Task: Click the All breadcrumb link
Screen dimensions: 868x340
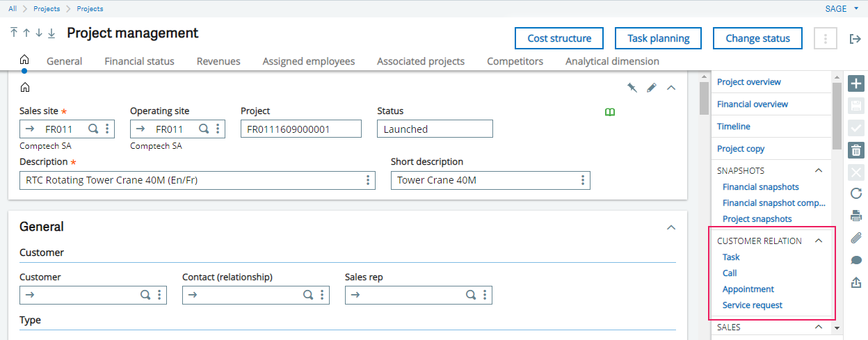Action: click(13, 8)
